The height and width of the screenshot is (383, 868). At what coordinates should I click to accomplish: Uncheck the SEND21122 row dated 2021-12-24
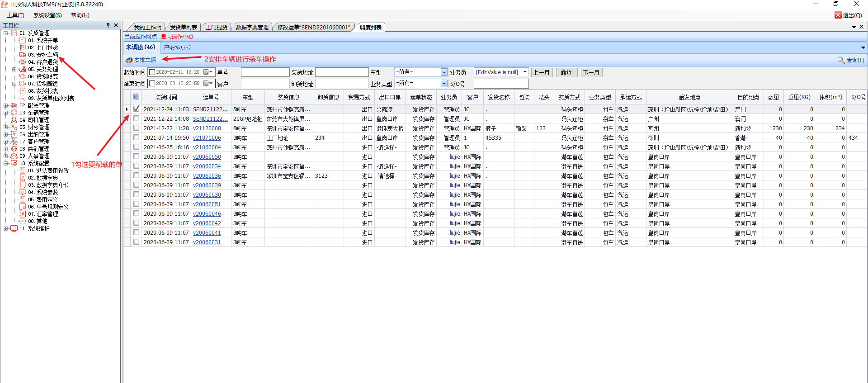pos(136,109)
